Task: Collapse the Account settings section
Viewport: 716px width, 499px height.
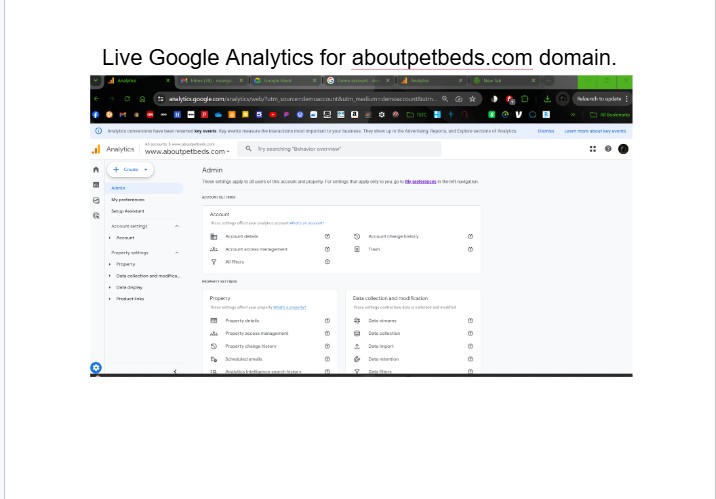Action: 177,226
